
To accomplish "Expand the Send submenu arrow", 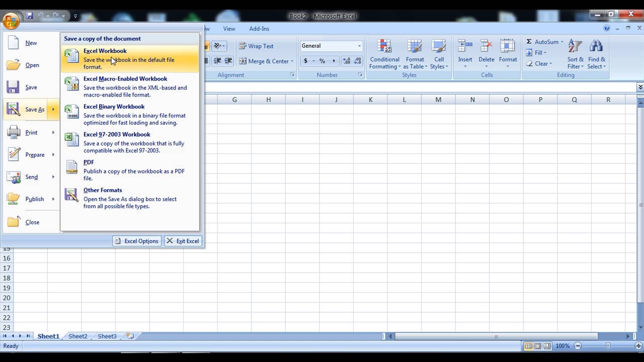I will pos(53,176).
